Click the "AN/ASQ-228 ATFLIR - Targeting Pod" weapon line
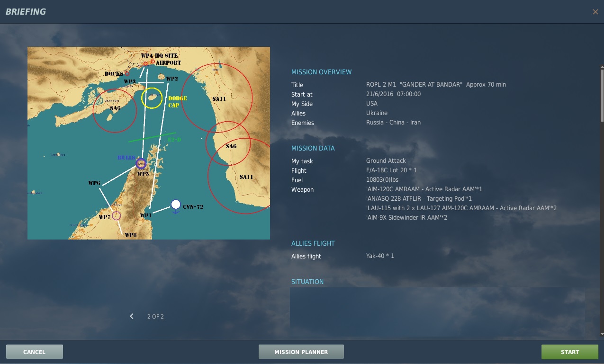Image resolution: width=604 pixels, height=364 pixels. [x=419, y=199]
